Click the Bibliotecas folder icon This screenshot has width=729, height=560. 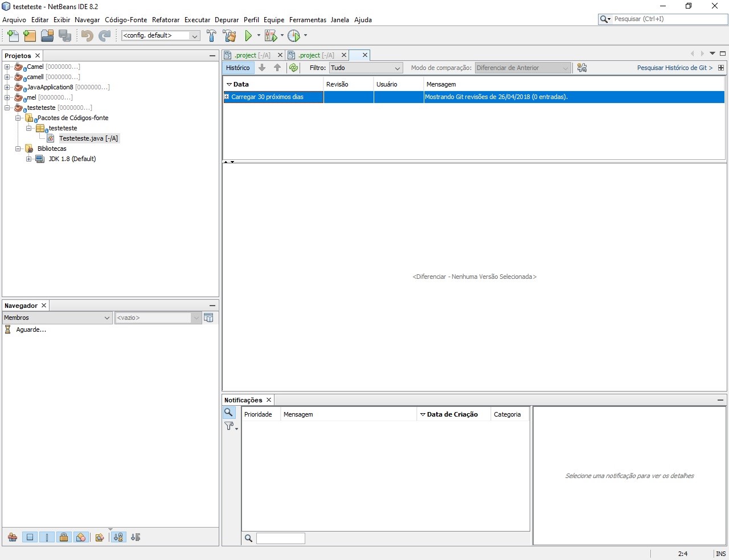[29, 149]
